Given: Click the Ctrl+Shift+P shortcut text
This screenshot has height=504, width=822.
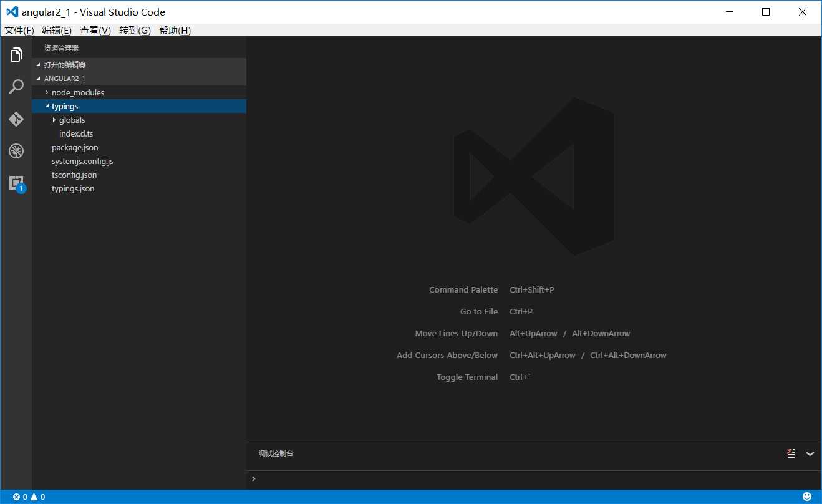Looking at the screenshot, I should [x=532, y=289].
